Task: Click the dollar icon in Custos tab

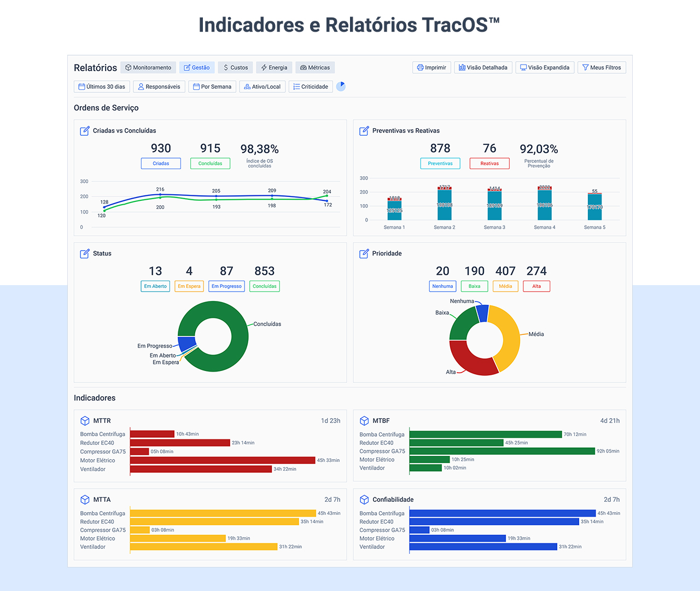Action: tap(226, 67)
